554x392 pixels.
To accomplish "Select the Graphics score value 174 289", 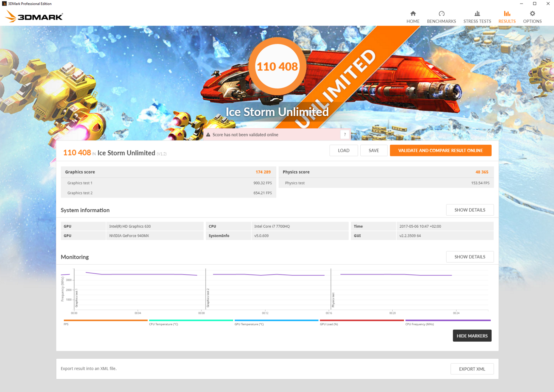I will pos(263,172).
